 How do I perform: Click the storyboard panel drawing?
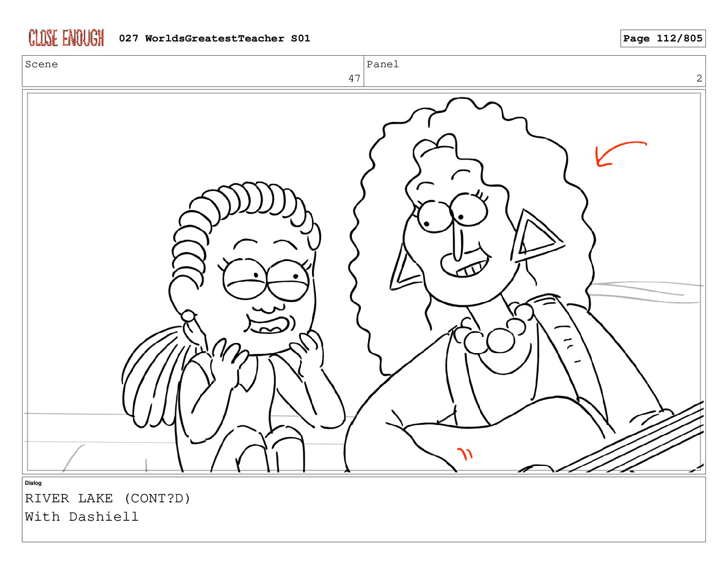point(364,282)
